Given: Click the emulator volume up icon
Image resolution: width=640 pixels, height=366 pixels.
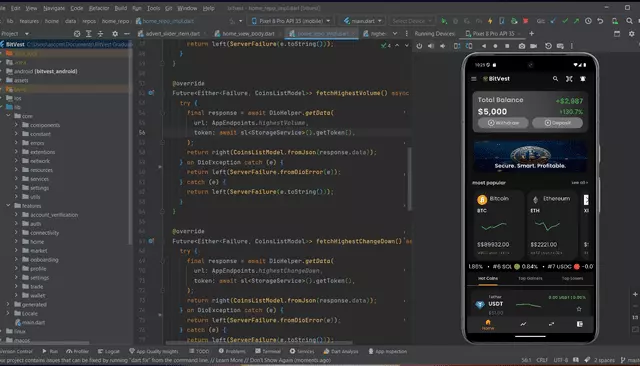Looking at the screenshot, I should click(431, 46).
